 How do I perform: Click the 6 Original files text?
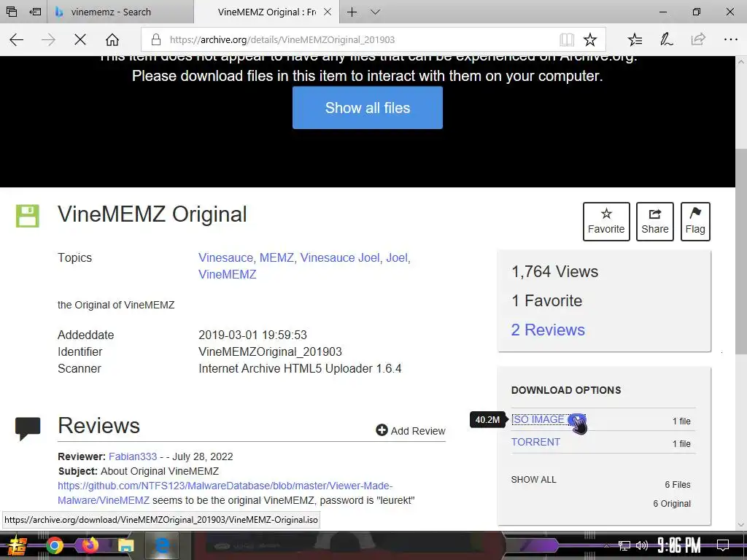672,503
